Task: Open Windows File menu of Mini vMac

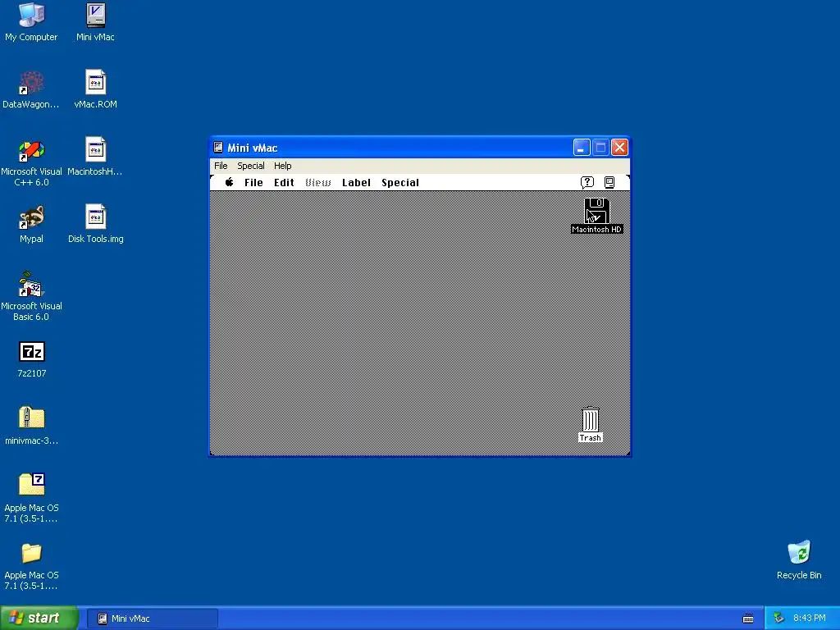Action: pos(221,166)
